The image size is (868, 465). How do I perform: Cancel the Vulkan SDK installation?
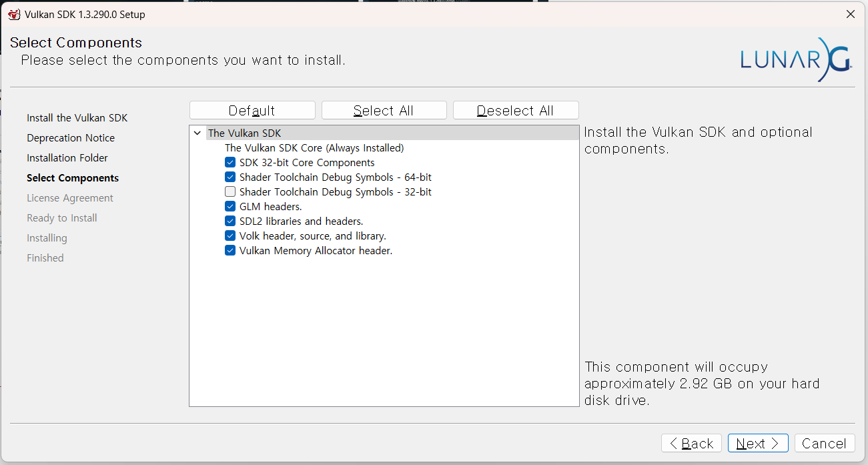pos(825,444)
